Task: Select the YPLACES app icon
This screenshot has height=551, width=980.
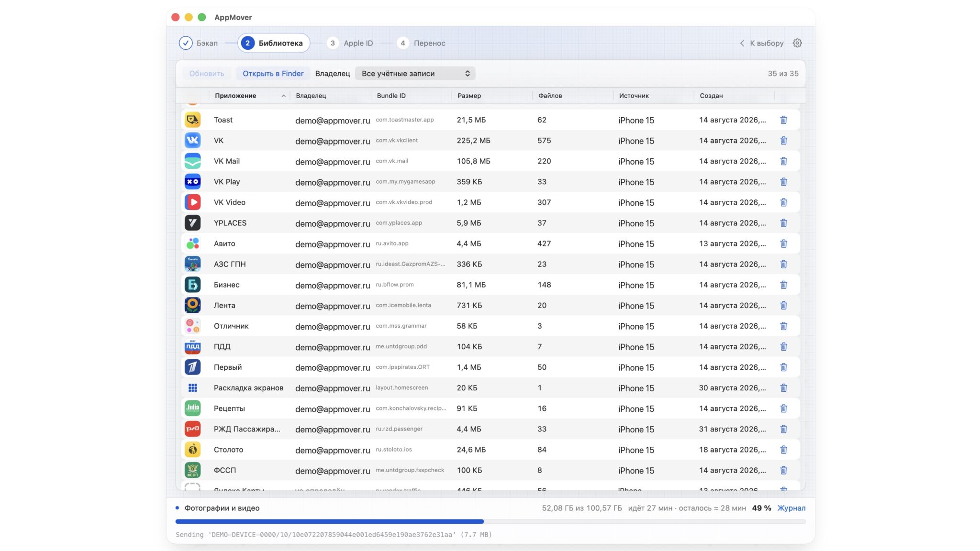Action: [192, 223]
